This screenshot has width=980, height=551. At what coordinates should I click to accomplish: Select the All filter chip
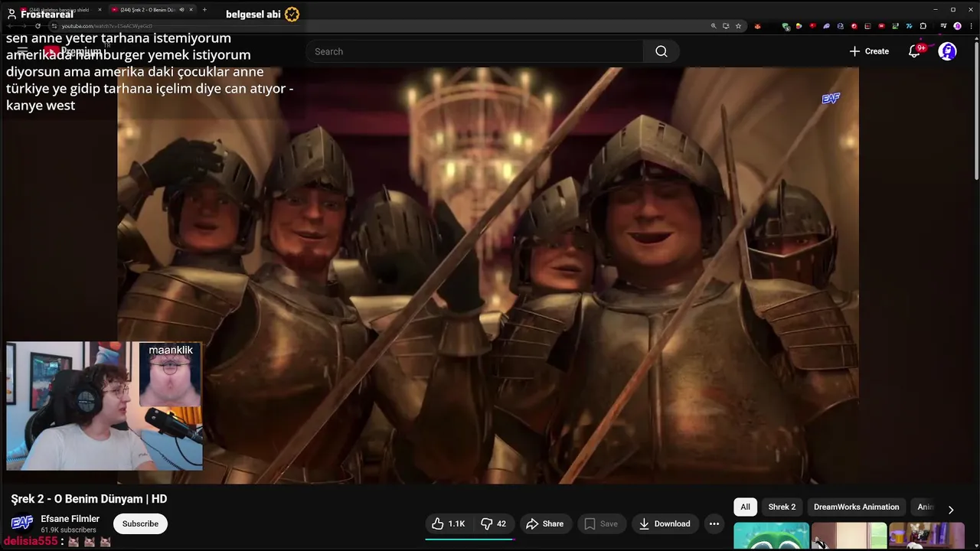(x=745, y=507)
